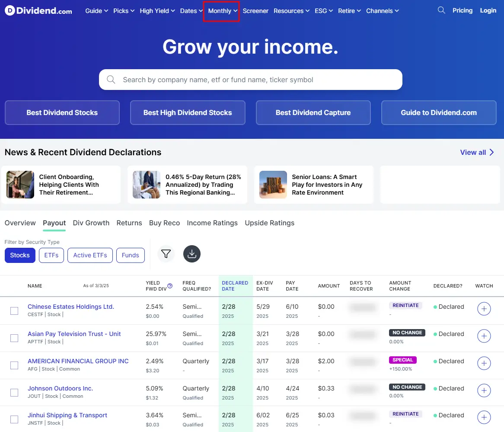Open Best High Dividend Stocks button
This screenshot has height=432, width=504.
[x=188, y=112]
